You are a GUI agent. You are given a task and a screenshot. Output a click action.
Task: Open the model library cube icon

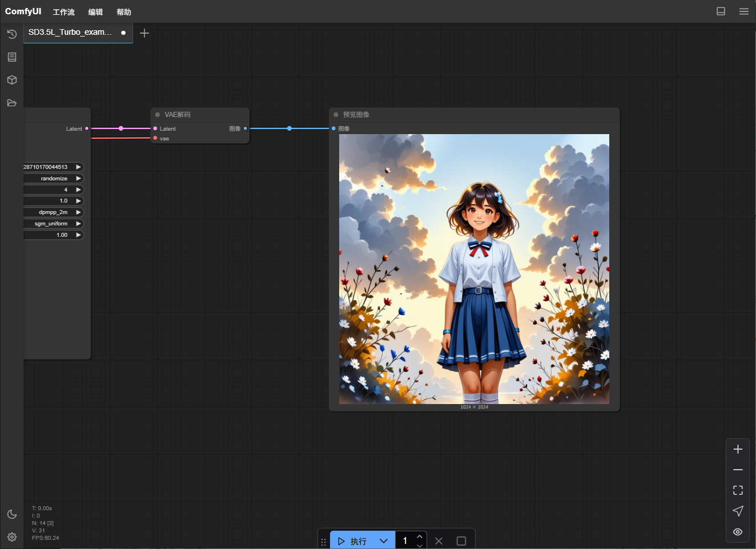[x=11, y=80]
